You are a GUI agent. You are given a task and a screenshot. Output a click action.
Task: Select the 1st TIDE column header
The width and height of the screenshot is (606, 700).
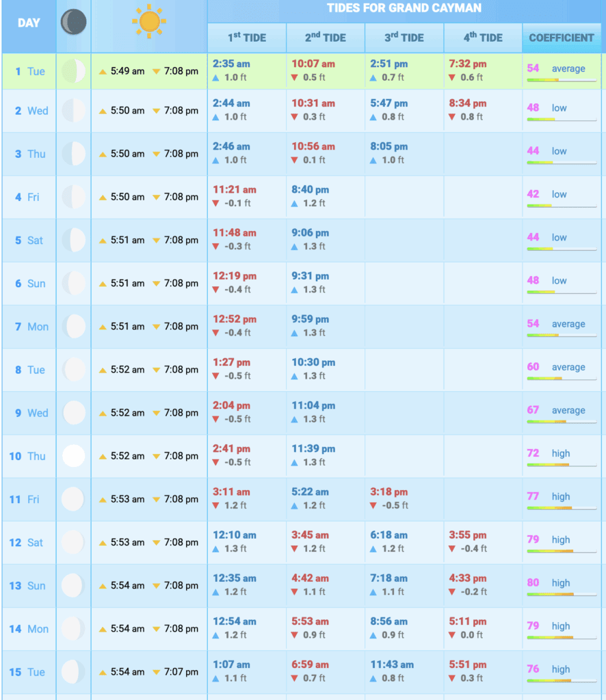click(x=246, y=38)
